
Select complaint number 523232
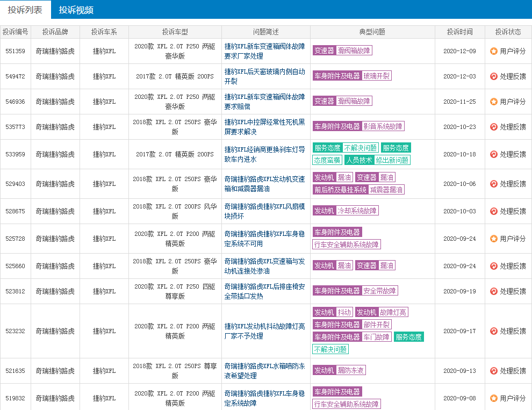coord(15,331)
